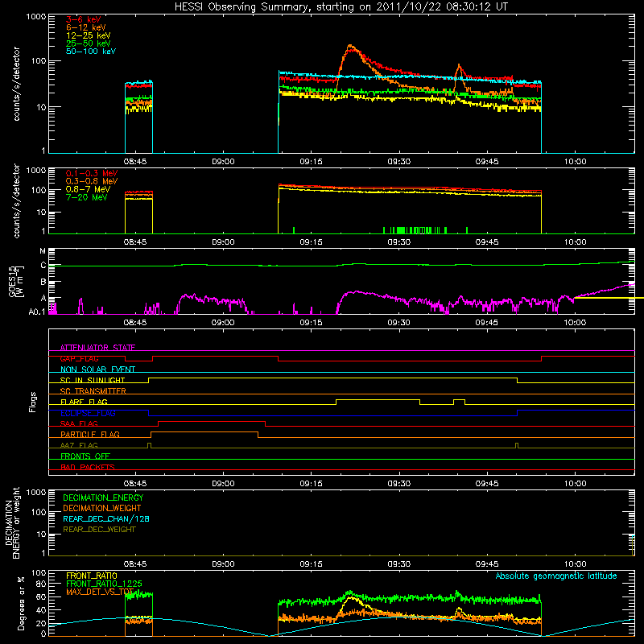Click the B class label on GOES axis
The height and width of the screenshot is (644, 644).
coord(43,283)
